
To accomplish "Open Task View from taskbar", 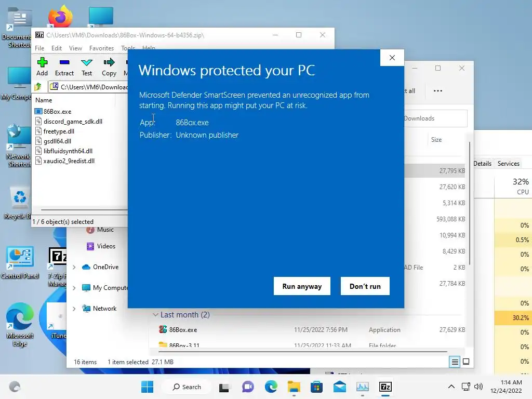I will tap(224, 387).
